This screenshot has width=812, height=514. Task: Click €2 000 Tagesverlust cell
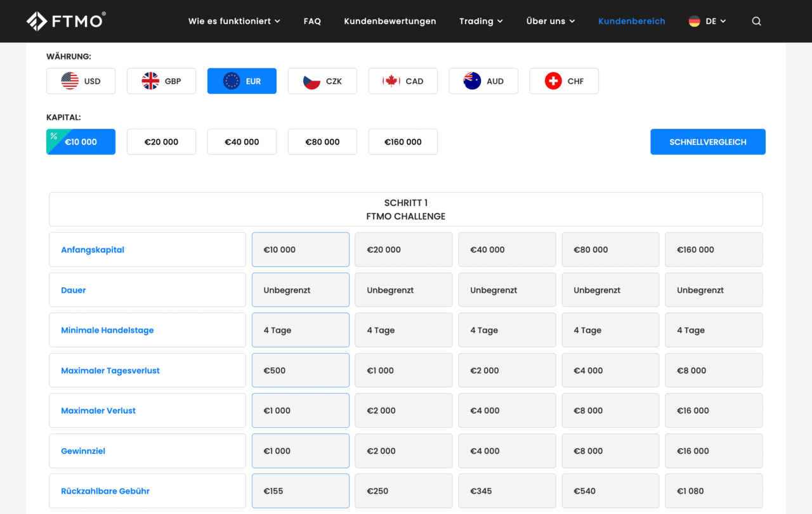pyautogui.click(x=507, y=371)
